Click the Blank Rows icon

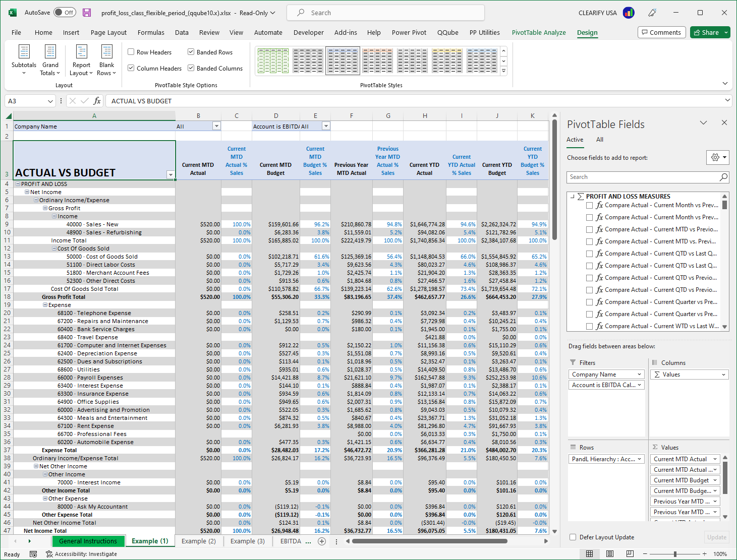[x=106, y=59]
